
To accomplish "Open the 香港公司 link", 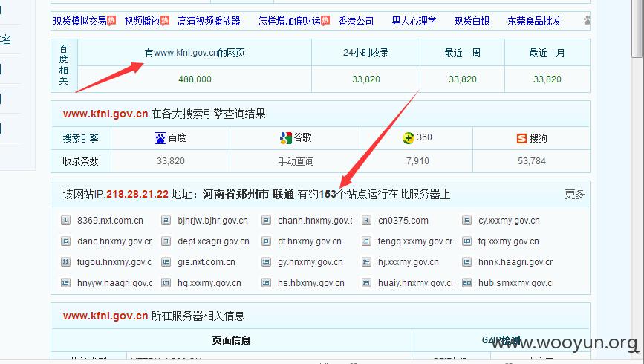I will 356,21.
